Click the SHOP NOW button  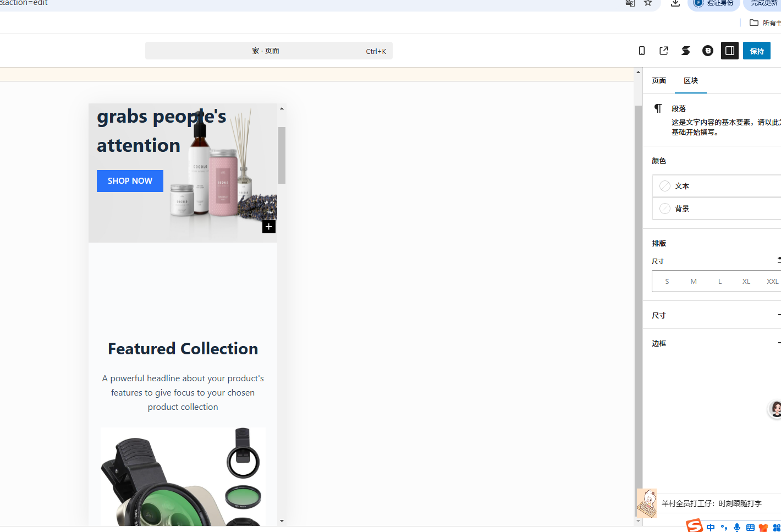click(130, 181)
